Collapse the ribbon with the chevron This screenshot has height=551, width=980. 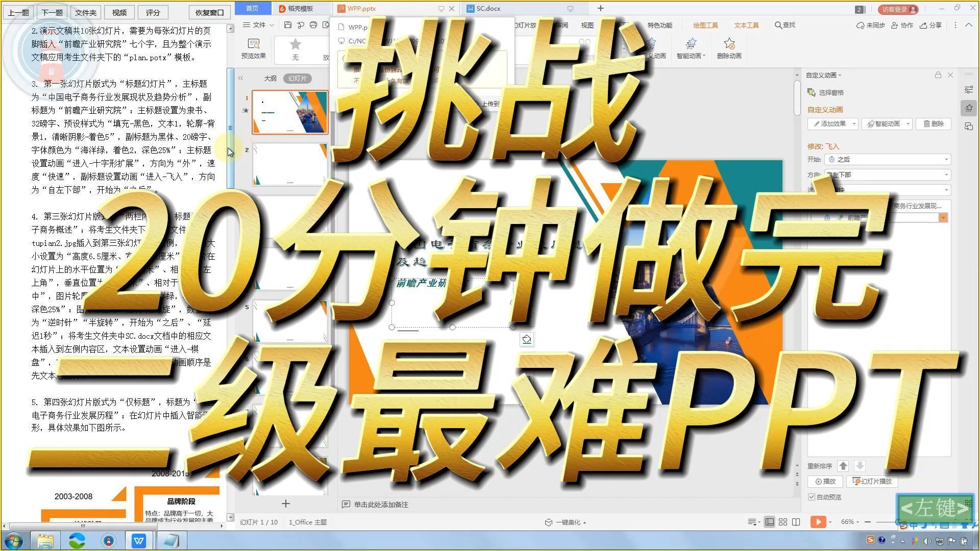point(969,25)
